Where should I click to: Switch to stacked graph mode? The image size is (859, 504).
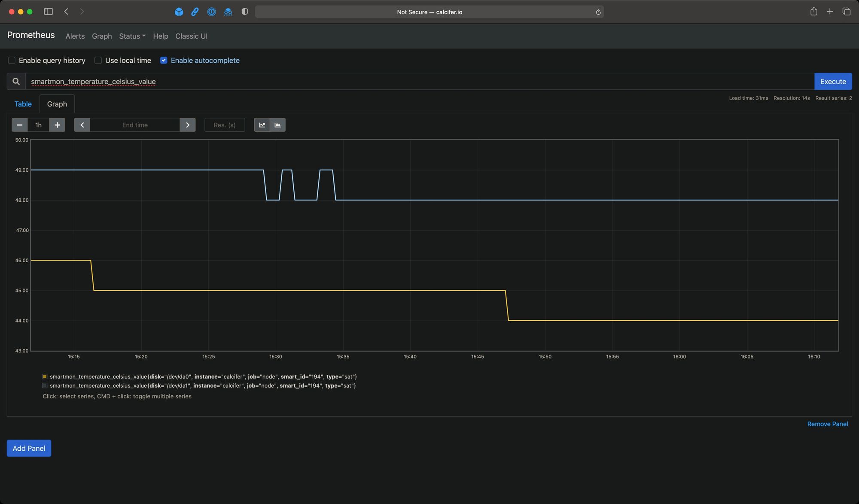tap(278, 125)
